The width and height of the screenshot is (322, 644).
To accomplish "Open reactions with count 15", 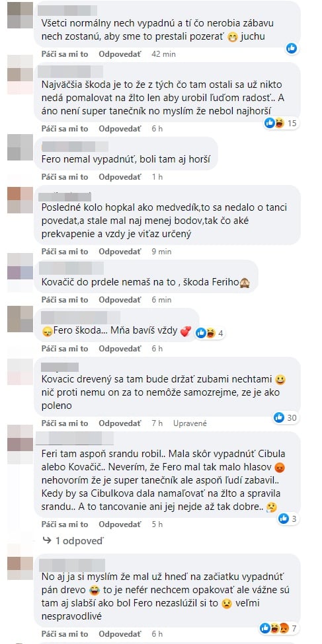I will point(280,123).
